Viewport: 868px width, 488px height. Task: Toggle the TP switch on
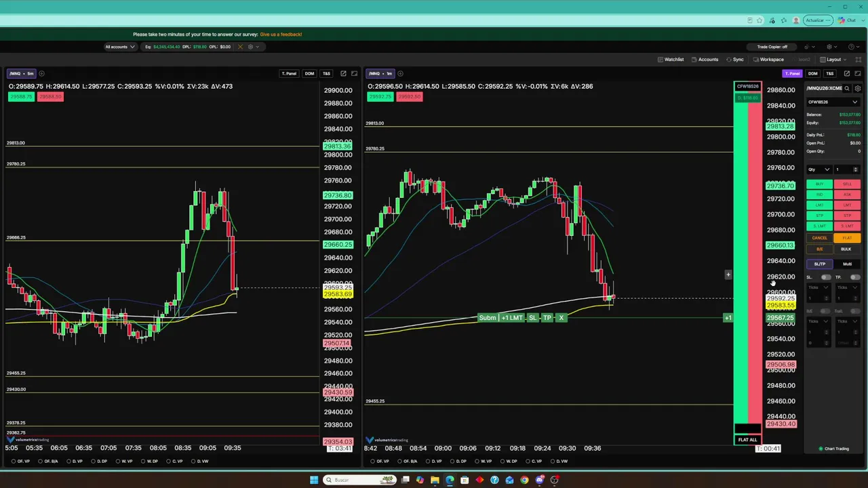click(x=855, y=277)
